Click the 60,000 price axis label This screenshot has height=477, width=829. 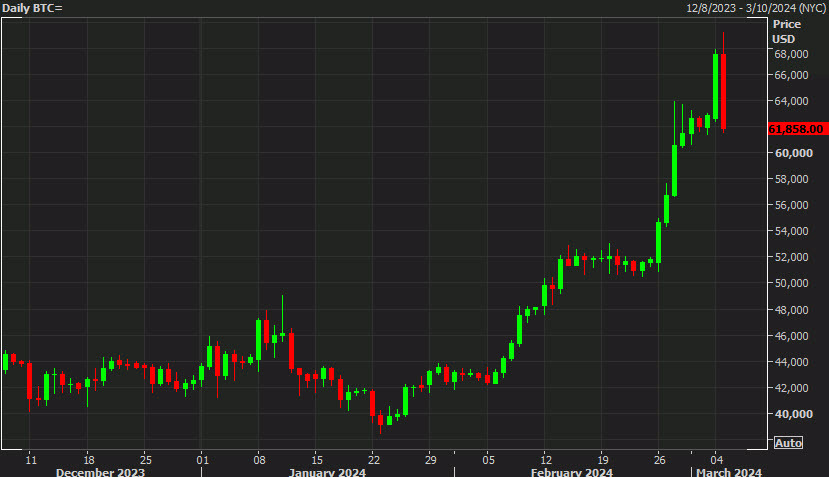[793, 153]
